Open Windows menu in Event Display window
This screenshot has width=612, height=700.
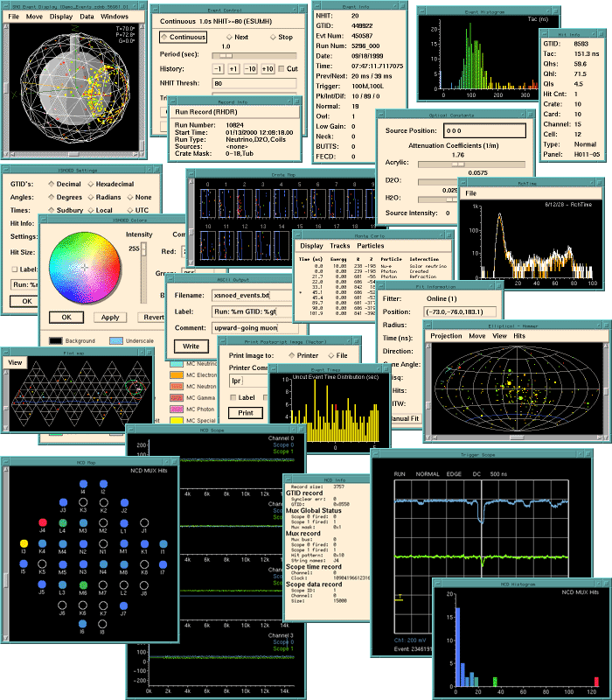pos(115,17)
